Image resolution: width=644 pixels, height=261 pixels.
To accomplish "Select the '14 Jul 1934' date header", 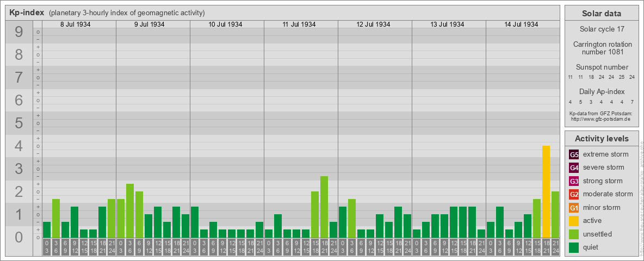I will click(x=521, y=24).
